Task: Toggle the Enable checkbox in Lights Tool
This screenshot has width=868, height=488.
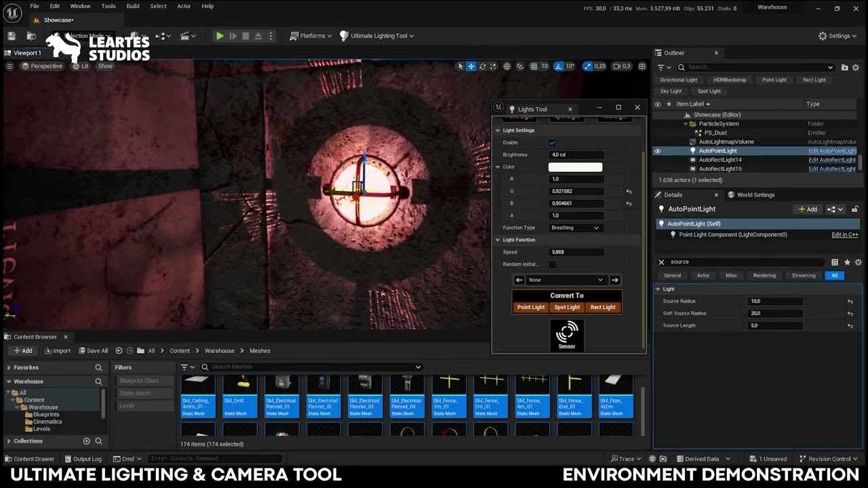Action: point(552,143)
